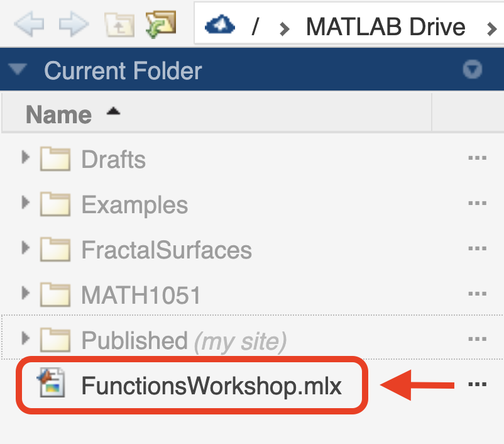The height and width of the screenshot is (444, 504).
Task: Open ellipsis menu for MATH1051 folder
Action: click(478, 294)
